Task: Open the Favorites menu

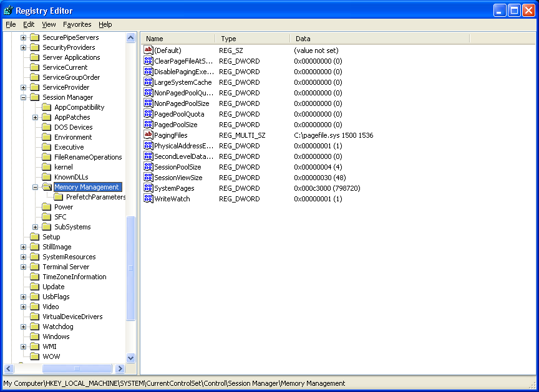Action: tap(77, 24)
